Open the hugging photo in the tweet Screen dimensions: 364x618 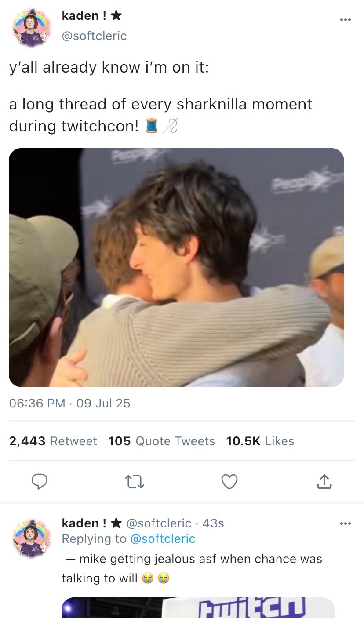(176, 267)
